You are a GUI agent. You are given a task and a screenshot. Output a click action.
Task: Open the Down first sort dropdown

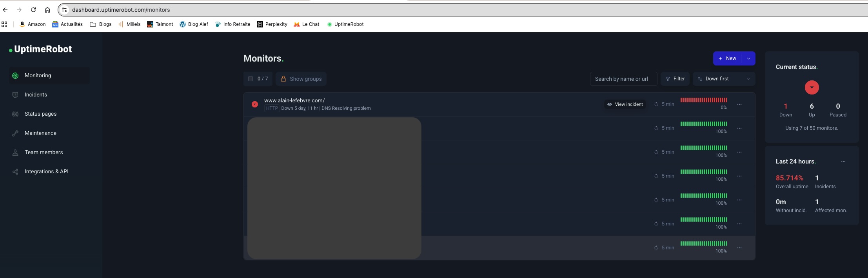[x=724, y=79]
